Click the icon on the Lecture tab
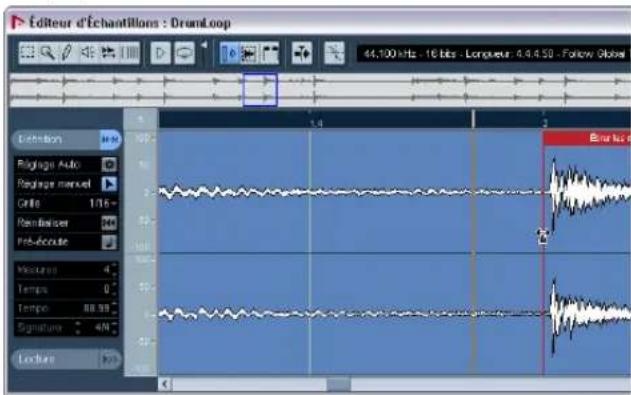Screen dimensions: 631x395 pyautogui.click(x=109, y=359)
